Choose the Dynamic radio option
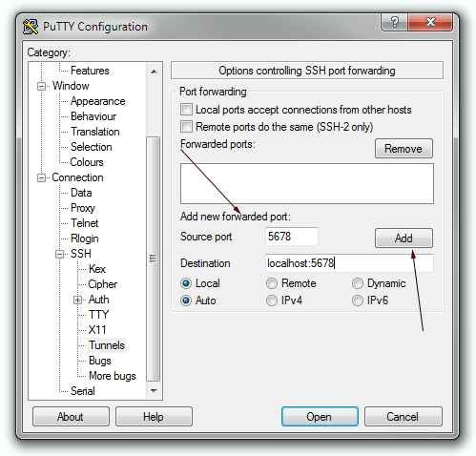Image resolution: width=476 pixels, height=456 pixels. click(358, 283)
